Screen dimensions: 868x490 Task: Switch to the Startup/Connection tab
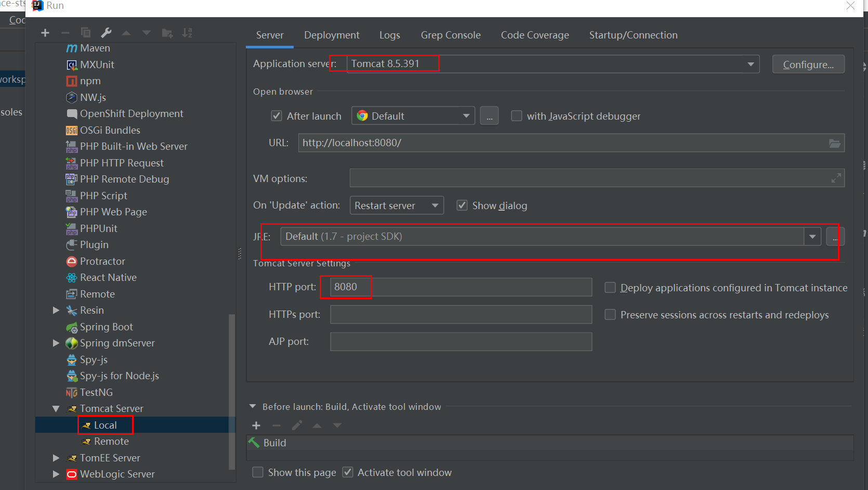633,35
